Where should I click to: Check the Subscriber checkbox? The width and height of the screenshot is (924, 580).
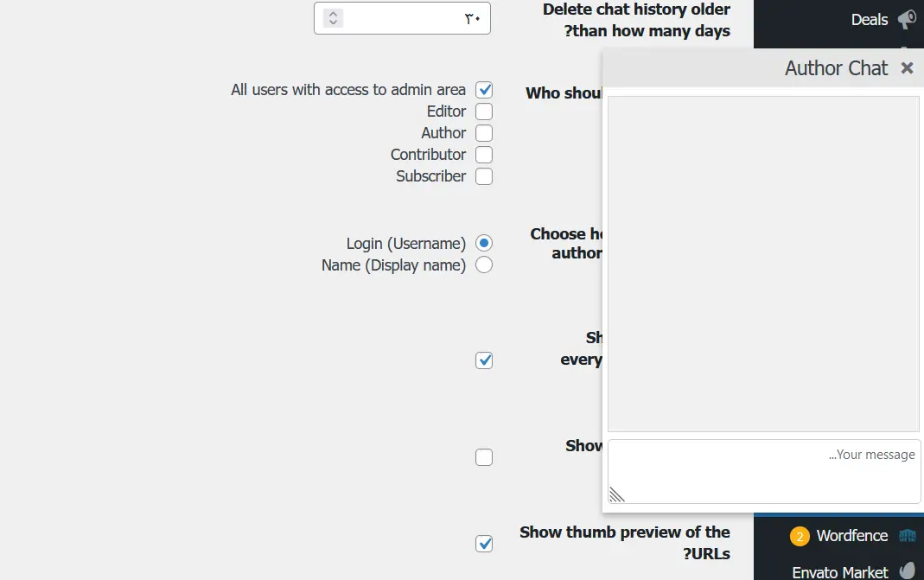pyautogui.click(x=484, y=176)
